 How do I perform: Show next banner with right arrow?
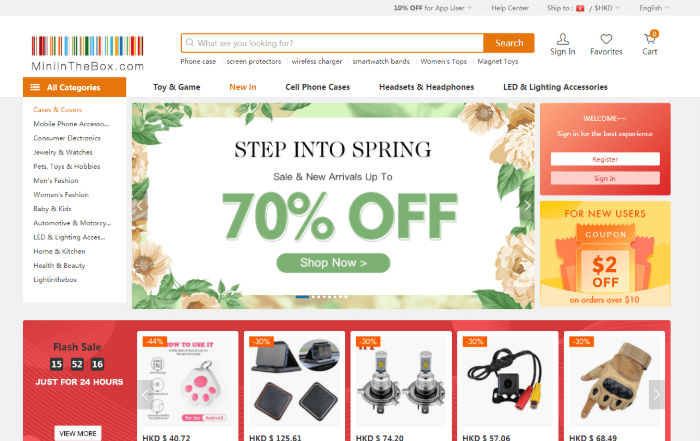click(527, 206)
